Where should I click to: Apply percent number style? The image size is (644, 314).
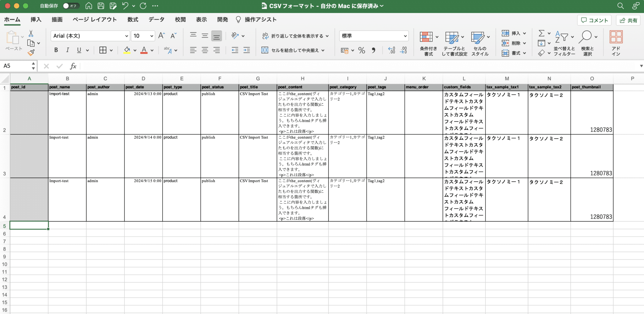pos(362,50)
